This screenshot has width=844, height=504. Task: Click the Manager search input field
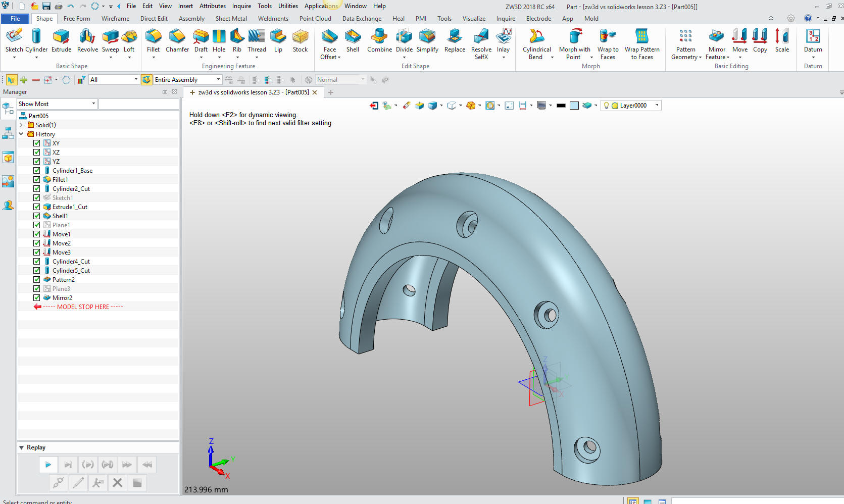(138, 104)
